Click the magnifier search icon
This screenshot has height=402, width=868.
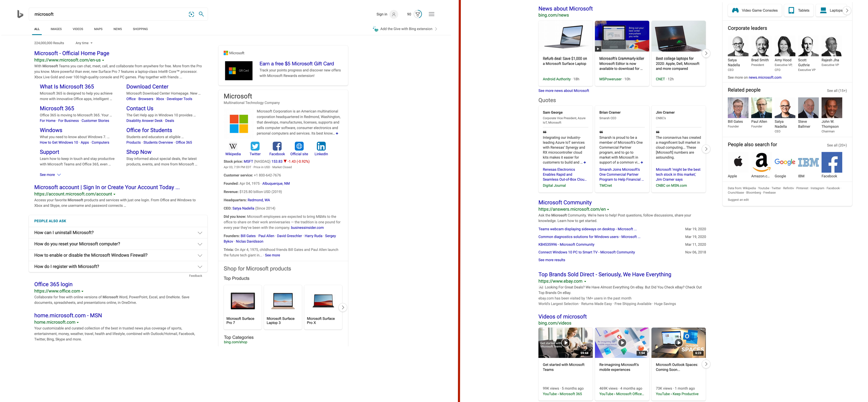[201, 14]
